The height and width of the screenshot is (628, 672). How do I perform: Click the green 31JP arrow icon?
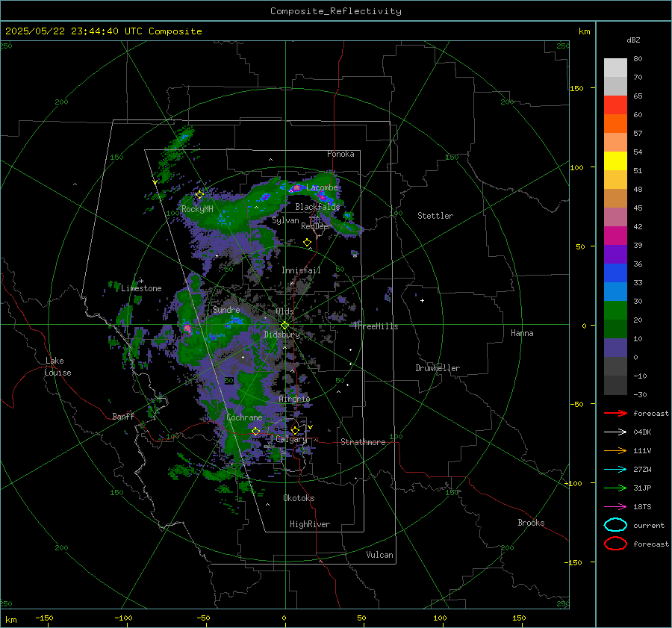pos(615,488)
